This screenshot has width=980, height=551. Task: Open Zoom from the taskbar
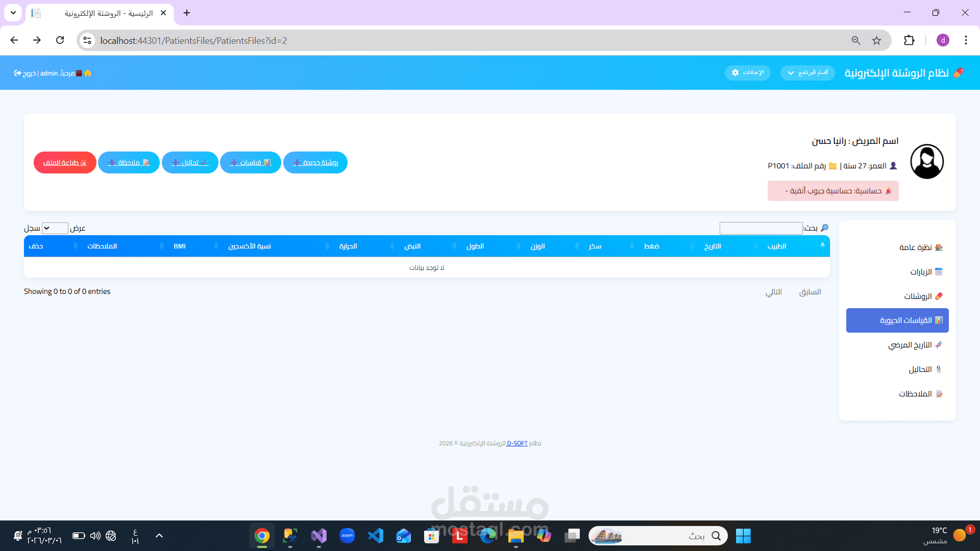coord(347,536)
